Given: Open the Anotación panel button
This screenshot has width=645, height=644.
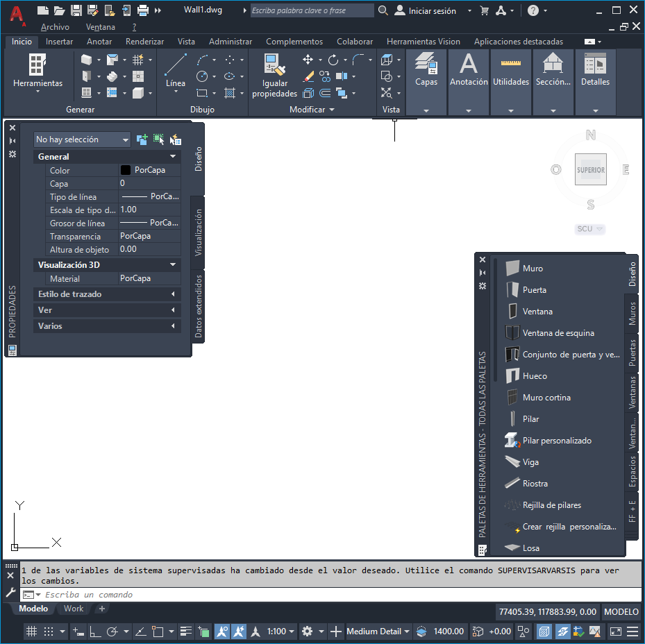Looking at the screenshot, I should (x=469, y=82).
